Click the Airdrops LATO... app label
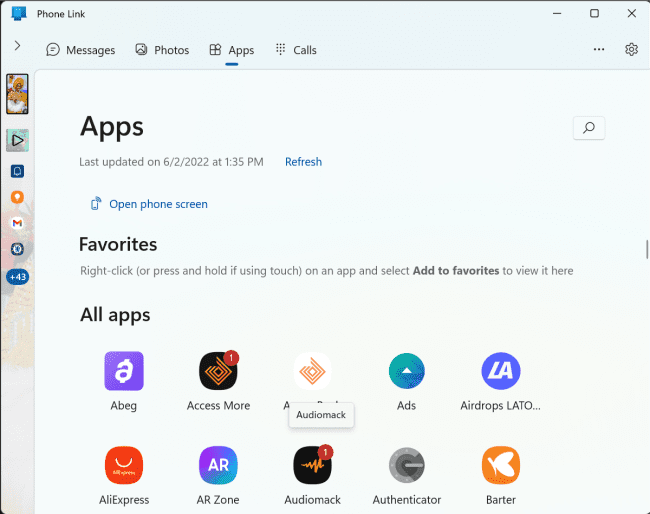 (x=500, y=405)
